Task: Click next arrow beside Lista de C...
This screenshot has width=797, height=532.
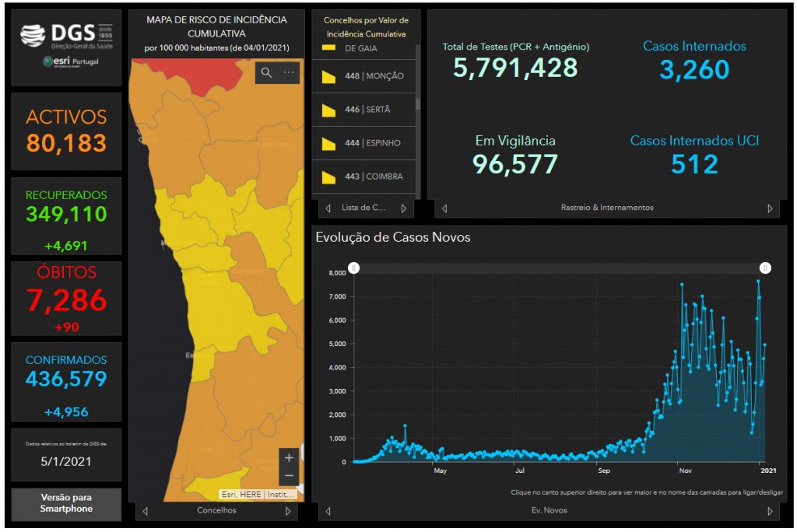Action: click(x=403, y=208)
